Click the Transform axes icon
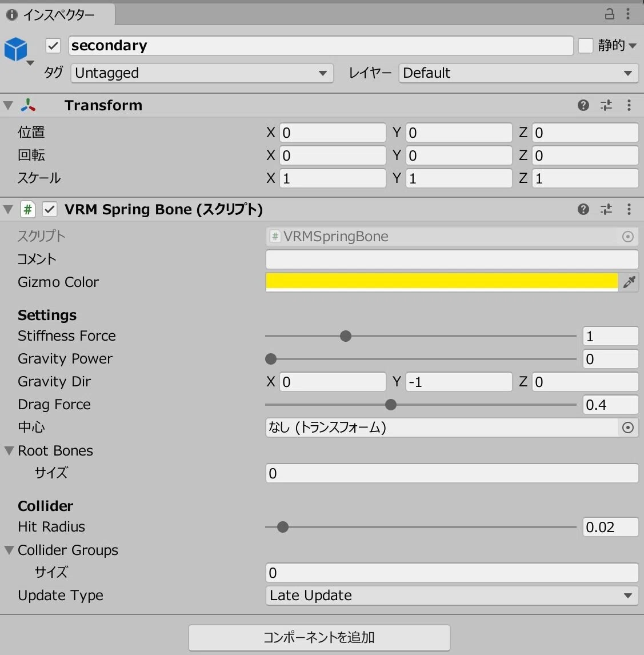This screenshot has height=655, width=644. click(x=28, y=105)
